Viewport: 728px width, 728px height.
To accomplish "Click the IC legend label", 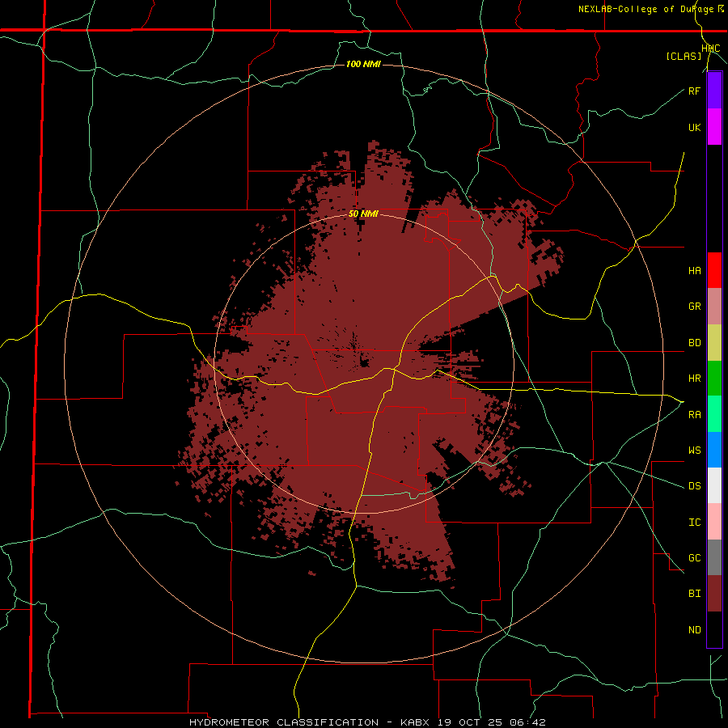I will (x=694, y=523).
